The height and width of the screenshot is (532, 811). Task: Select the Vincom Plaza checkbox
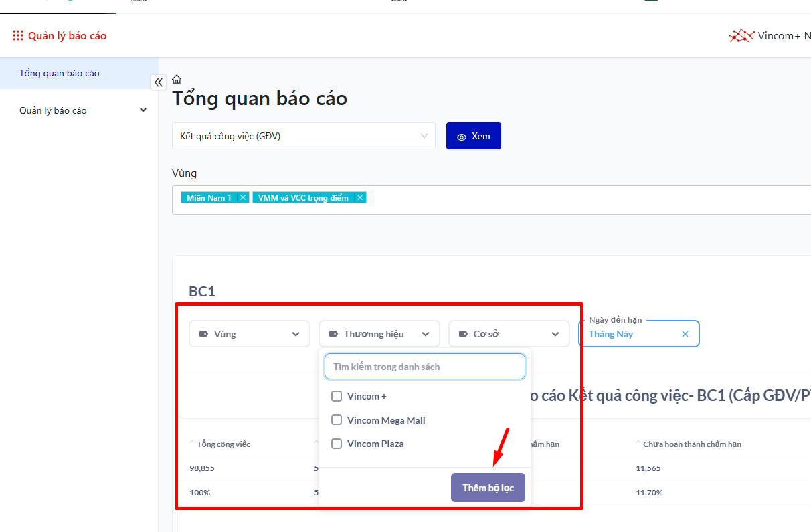coord(337,444)
